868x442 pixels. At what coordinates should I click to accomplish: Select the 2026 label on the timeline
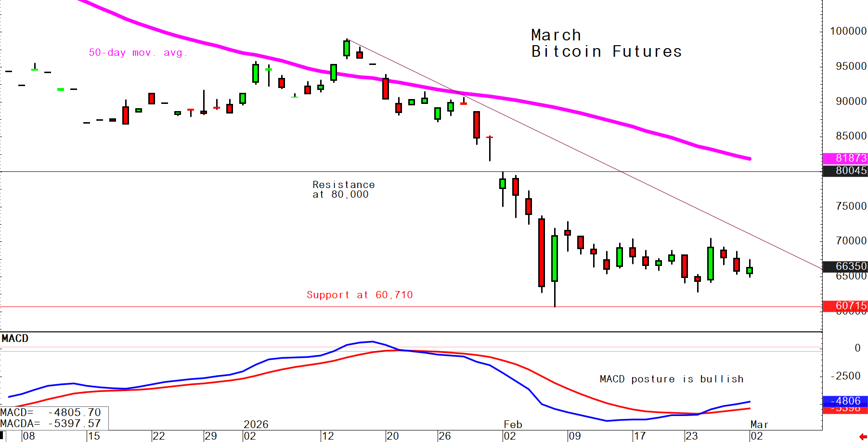point(256,425)
